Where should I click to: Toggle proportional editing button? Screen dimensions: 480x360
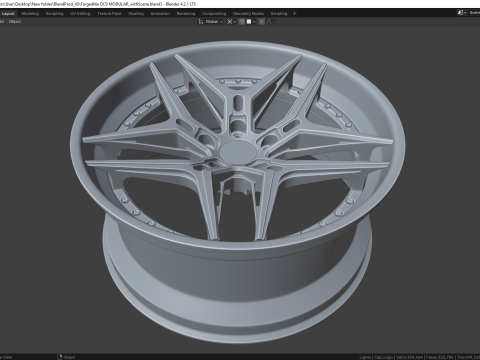click(262, 22)
